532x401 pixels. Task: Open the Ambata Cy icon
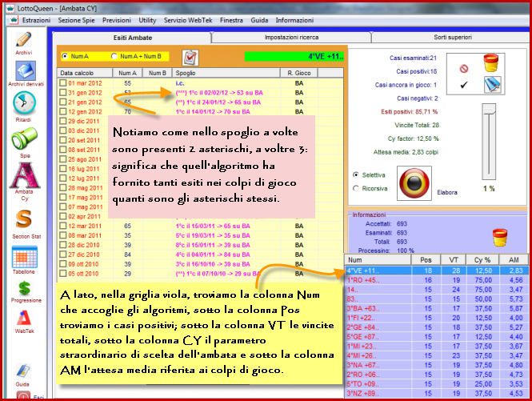click(x=24, y=175)
